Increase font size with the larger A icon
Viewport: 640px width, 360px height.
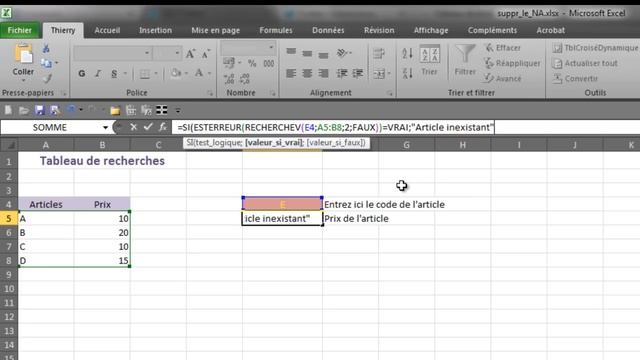click(x=190, y=53)
